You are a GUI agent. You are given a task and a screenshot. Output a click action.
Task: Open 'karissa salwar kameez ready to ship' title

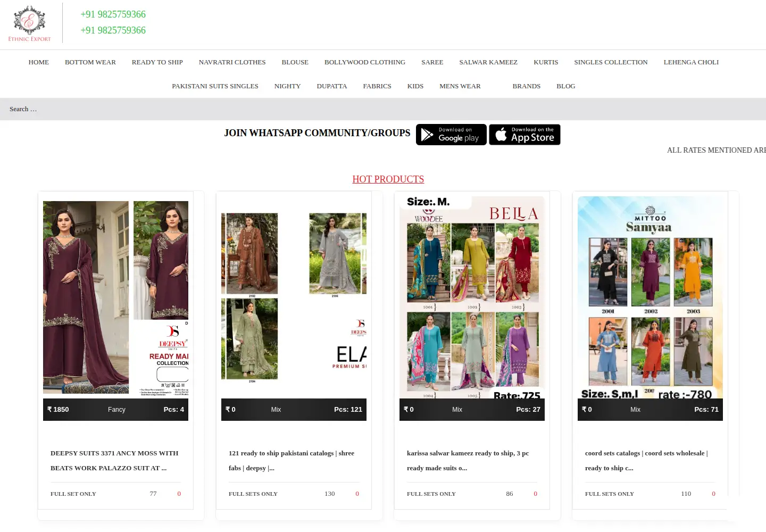click(x=468, y=461)
